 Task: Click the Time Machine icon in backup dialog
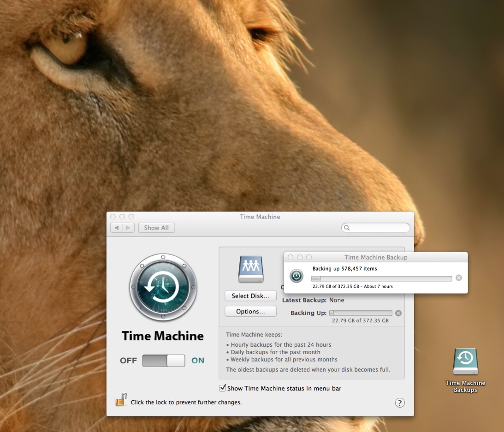[296, 276]
